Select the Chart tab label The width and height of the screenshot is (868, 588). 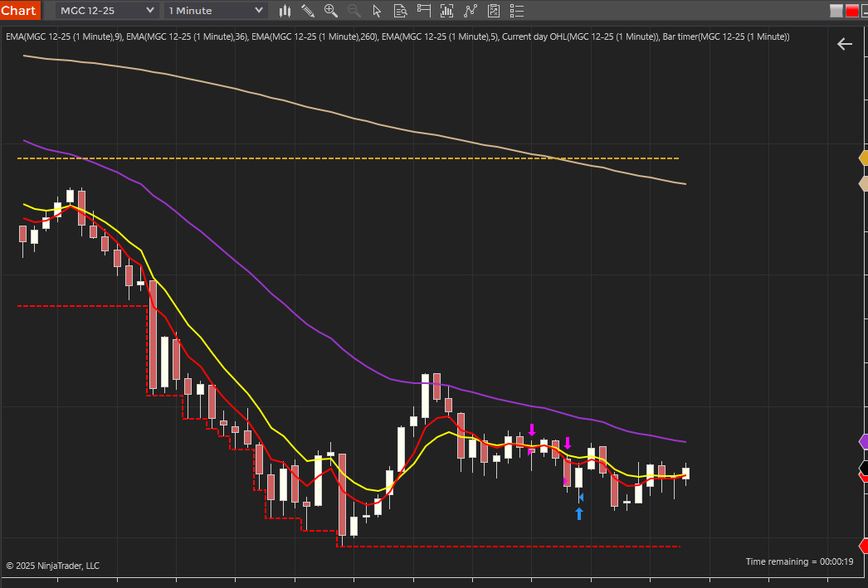coord(19,11)
